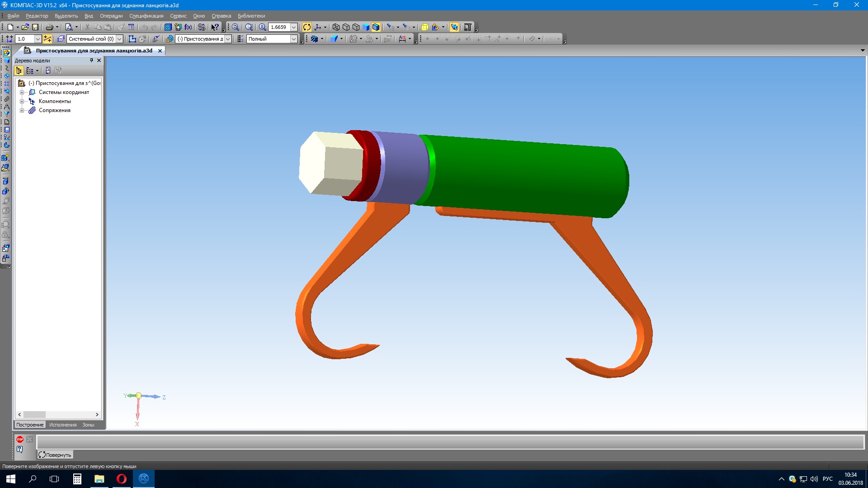Screen dimensions: 868x488
Task: Open the zoom scale 1.6659 dropdown
Action: pyautogui.click(x=294, y=27)
